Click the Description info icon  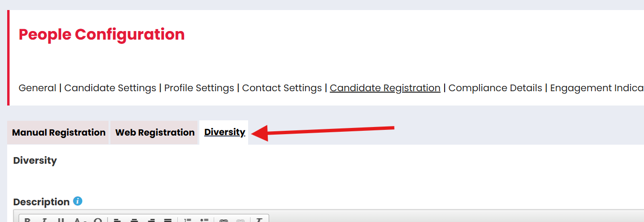pos(78,201)
